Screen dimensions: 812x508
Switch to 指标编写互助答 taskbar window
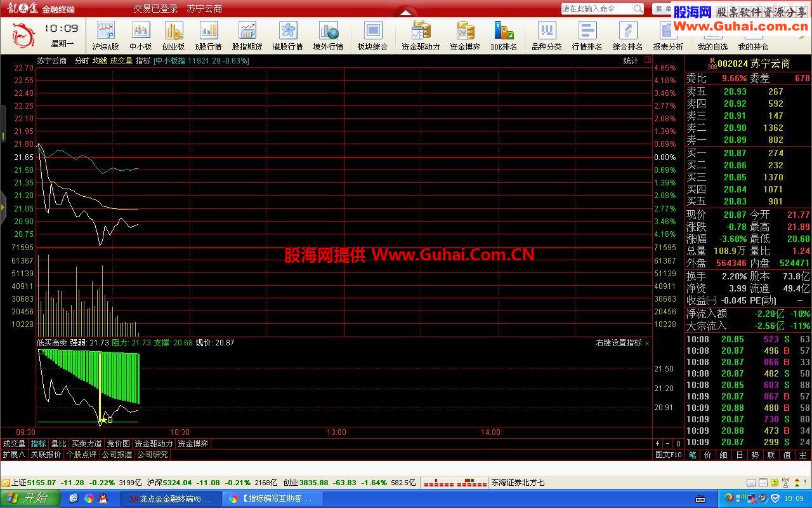point(274,499)
